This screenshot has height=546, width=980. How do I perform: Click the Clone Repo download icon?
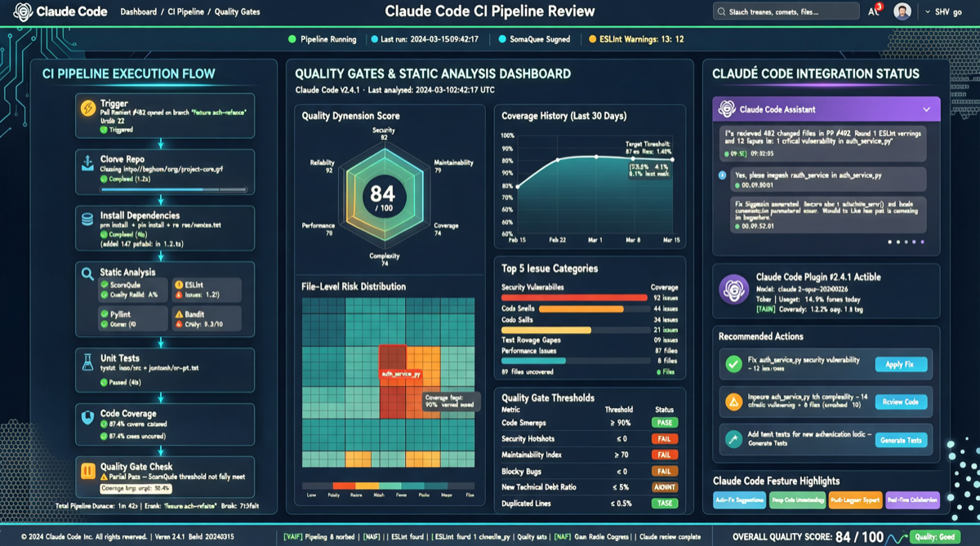point(87,164)
